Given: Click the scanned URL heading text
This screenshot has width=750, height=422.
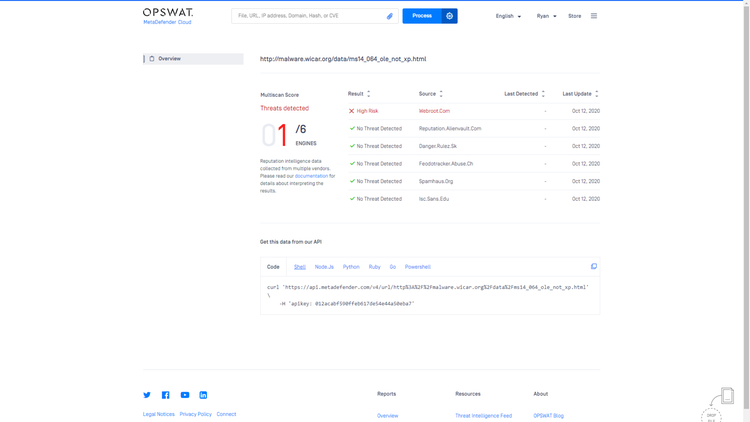Looking at the screenshot, I should (x=343, y=59).
